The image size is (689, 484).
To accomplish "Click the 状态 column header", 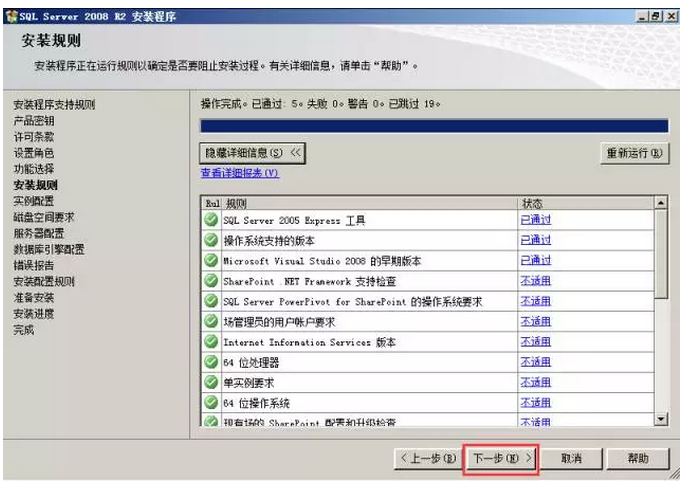I will (586, 204).
